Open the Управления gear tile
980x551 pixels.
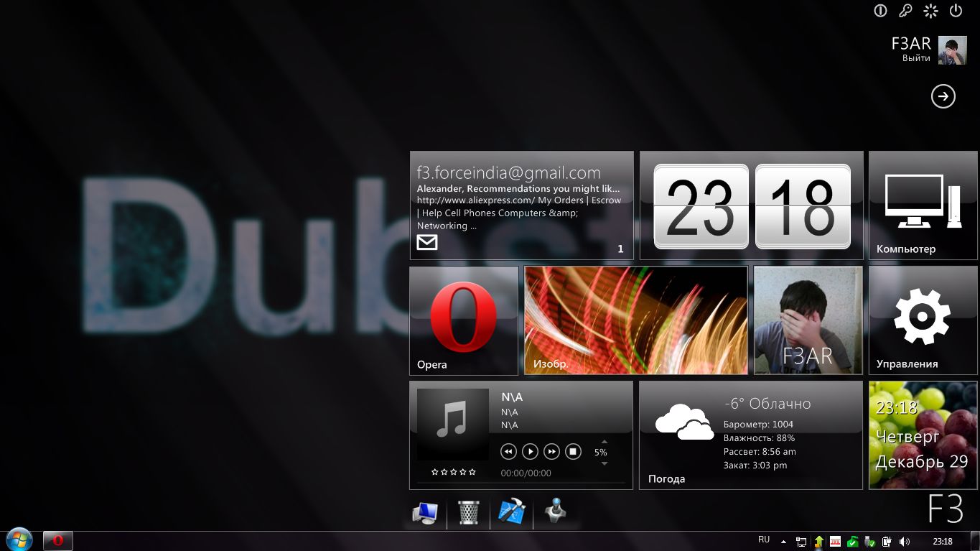pos(923,321)
